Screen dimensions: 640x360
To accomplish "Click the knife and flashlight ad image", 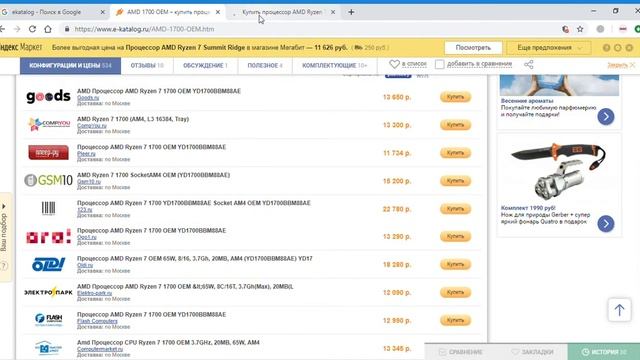I will [559, 170].
